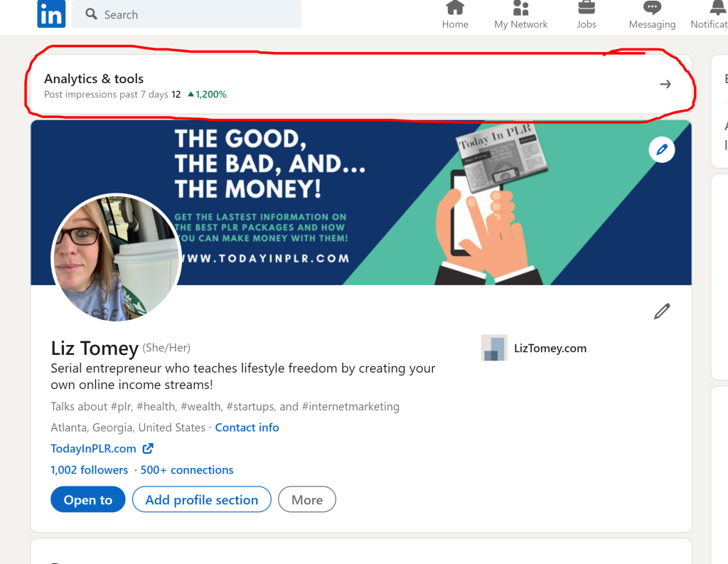View the 1,002 followers list
728x564 pixels.
pos(89,469)
